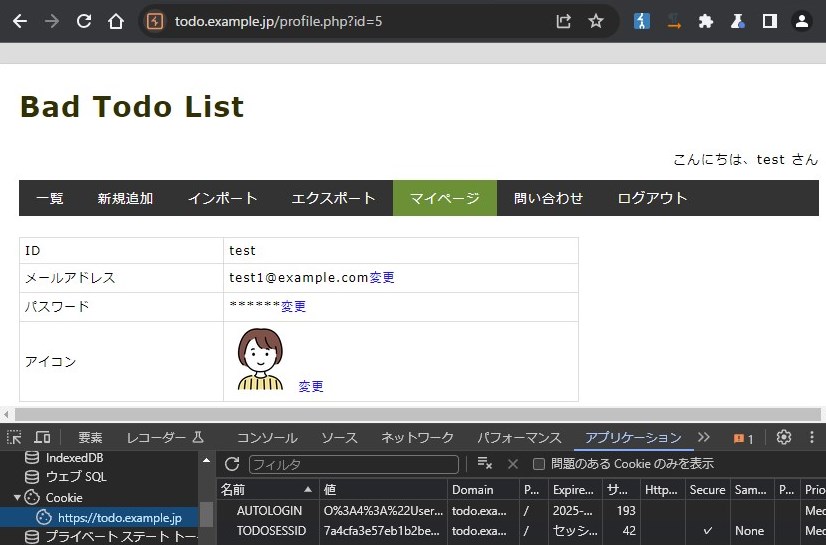Click 変更 link next to the password
The image size is (826, 545).
pos(293,306)
